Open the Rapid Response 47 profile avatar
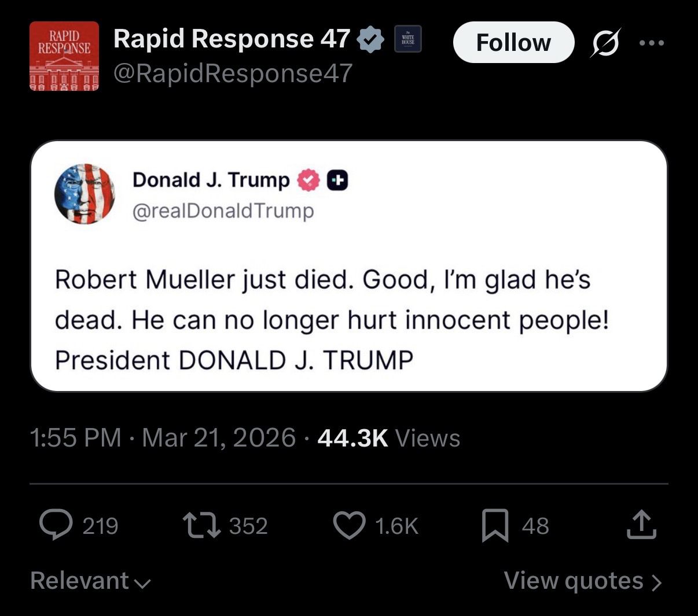698x616 pixels. [x=64, y=56]
